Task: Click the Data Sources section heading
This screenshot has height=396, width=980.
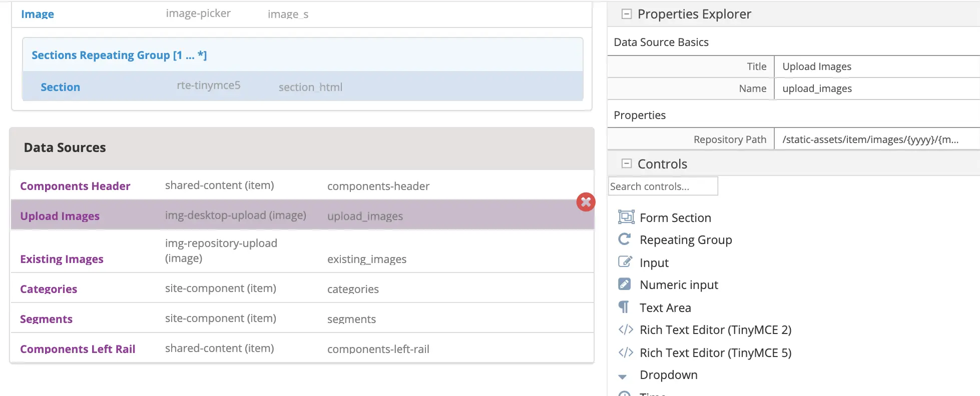Action: (65, 147)
